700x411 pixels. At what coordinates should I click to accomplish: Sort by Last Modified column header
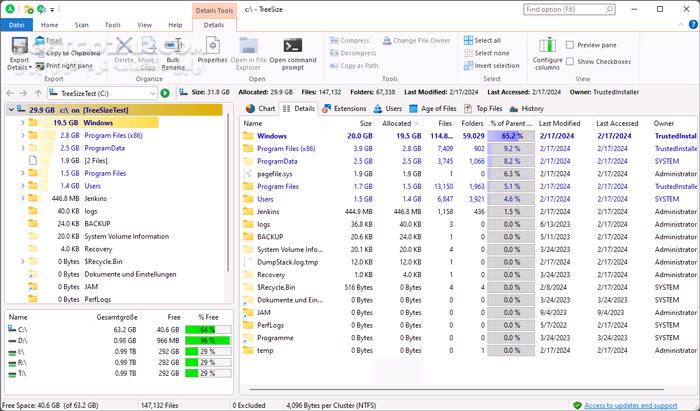click(x=559, y=123)
